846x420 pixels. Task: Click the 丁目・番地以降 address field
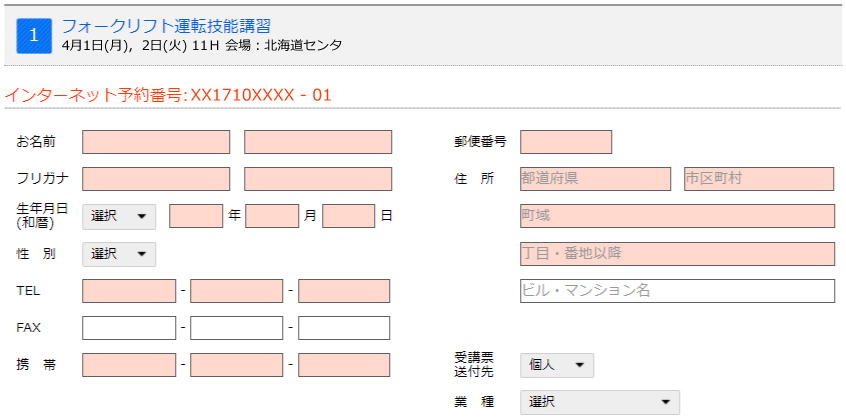click(677, 254)
